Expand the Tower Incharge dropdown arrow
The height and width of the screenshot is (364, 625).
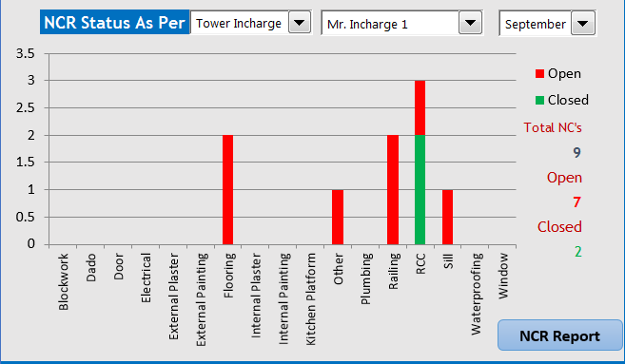300,23
